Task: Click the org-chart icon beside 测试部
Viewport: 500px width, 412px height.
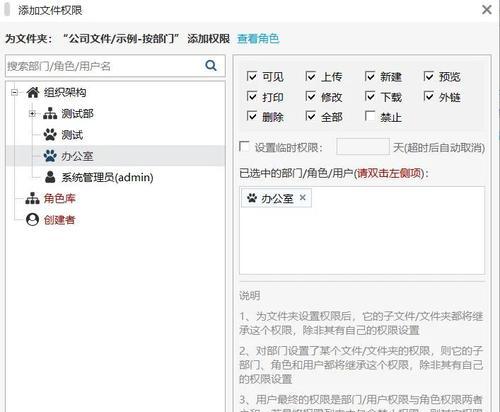Action: (x=50, y=114)
